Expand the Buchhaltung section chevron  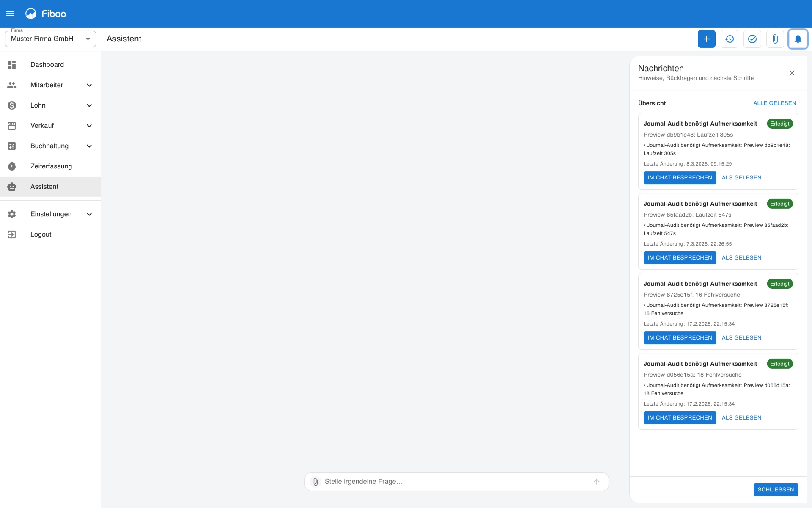(x=89, y=146)
